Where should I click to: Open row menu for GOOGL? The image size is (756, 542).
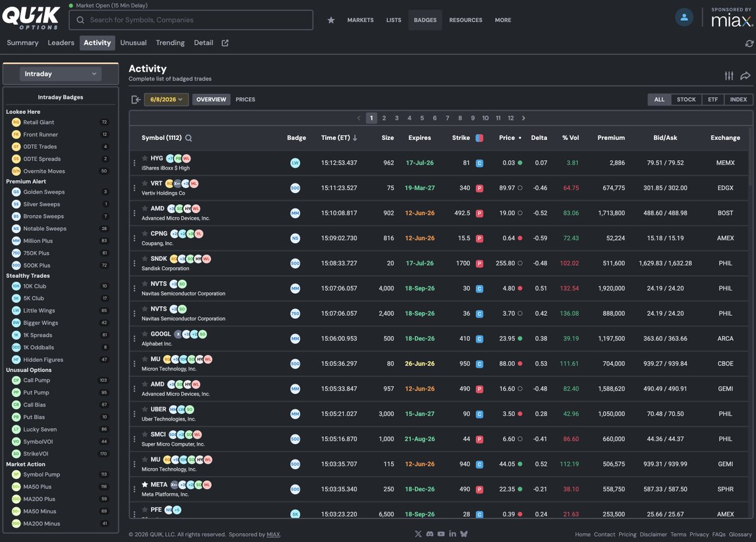point(134,338)
